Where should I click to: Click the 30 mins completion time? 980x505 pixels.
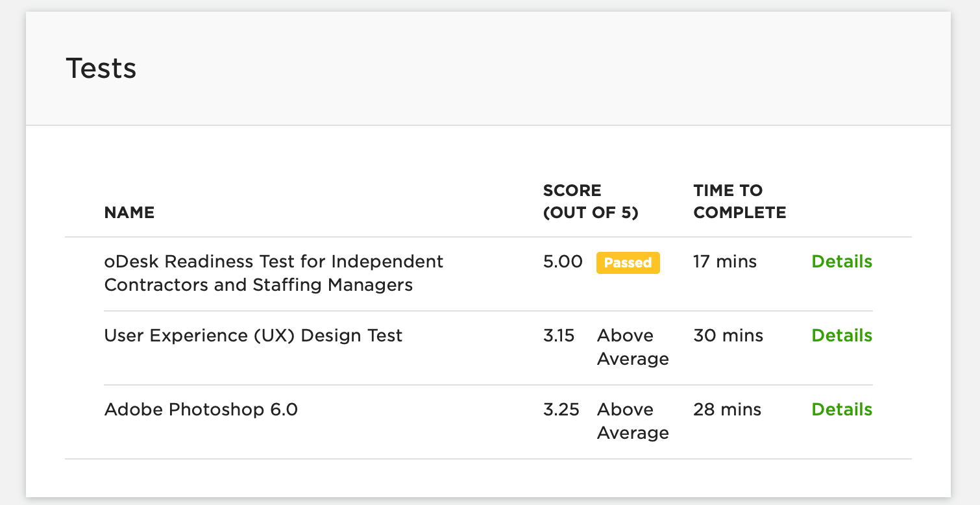coord(728,336)
